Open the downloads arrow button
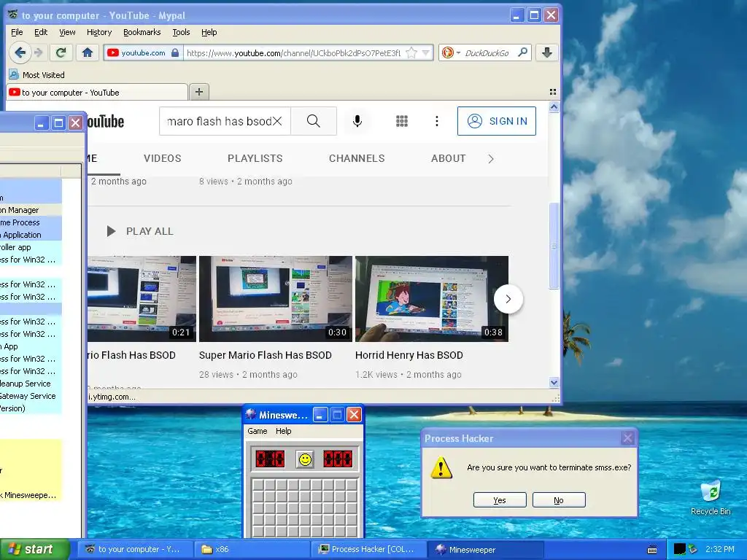 (547, 52)
